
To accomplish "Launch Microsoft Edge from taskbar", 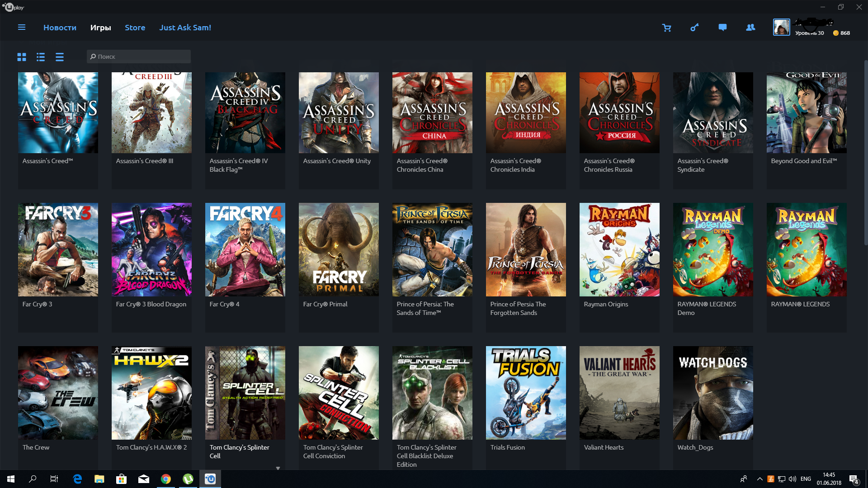I will [x=77, y=479].
